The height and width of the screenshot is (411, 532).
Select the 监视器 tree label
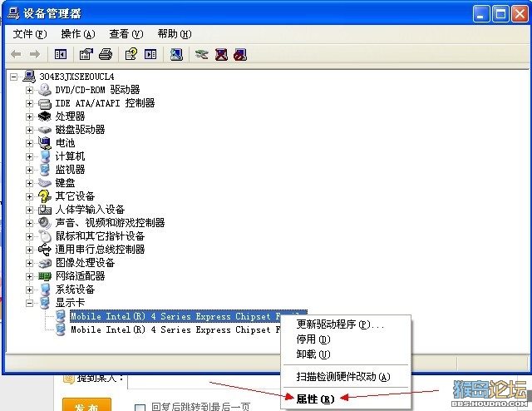(70, 170)
